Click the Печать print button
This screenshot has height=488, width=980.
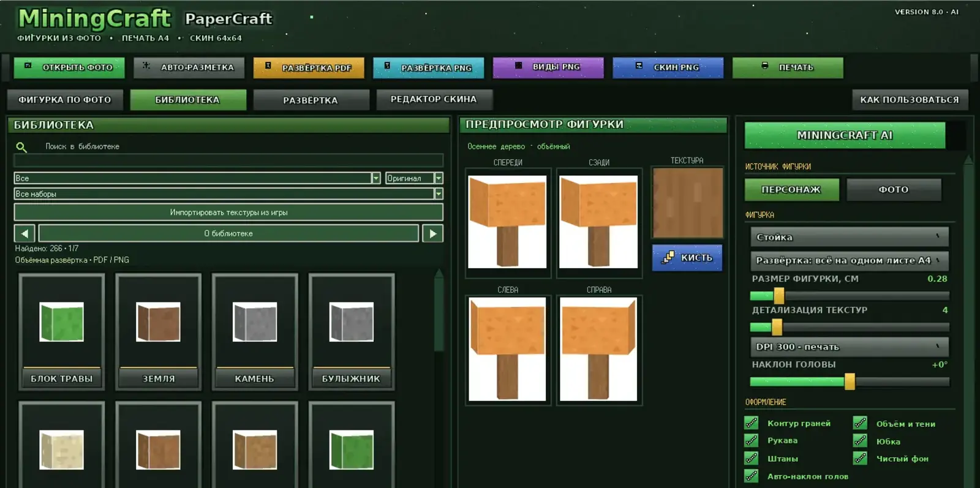(x=788, y=67)
